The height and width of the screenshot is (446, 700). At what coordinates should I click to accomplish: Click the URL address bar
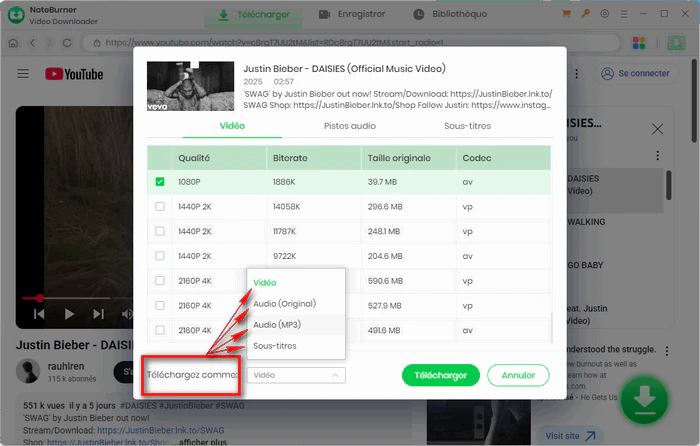click(x=351, y=43)
